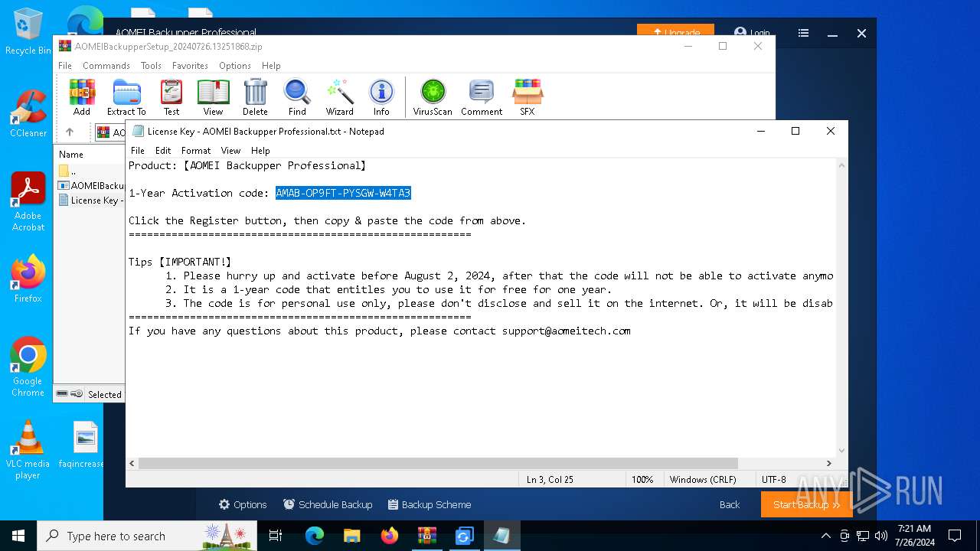Open Notepad View menu
The height and width of the screenshot is (551, 980).
[230, 151]
